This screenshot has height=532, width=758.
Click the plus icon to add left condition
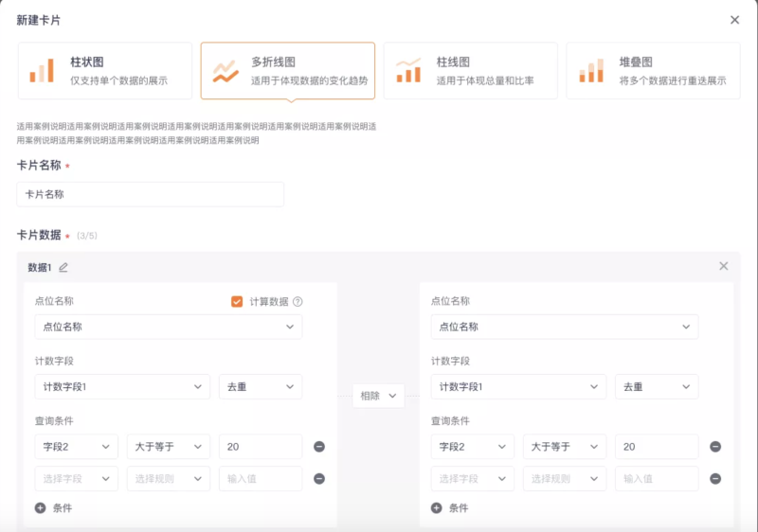pyautogui.click(x=41, y=508)
